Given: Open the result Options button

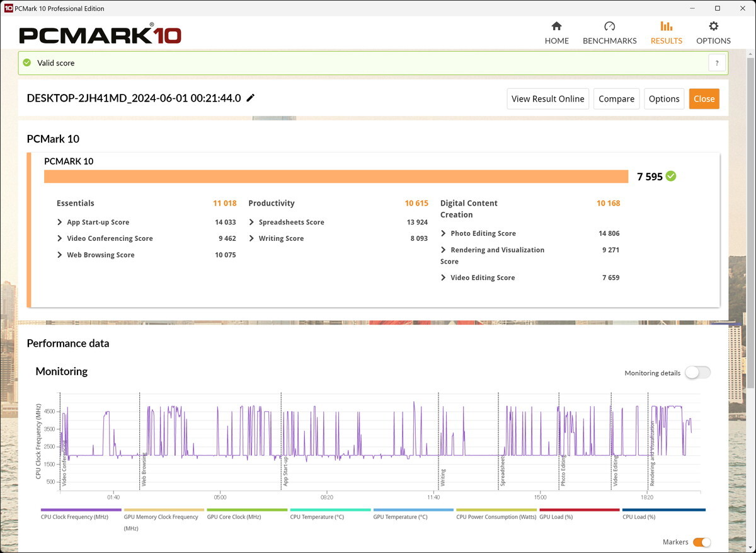Looking at the screenshot, I should [x=664, y=98].
